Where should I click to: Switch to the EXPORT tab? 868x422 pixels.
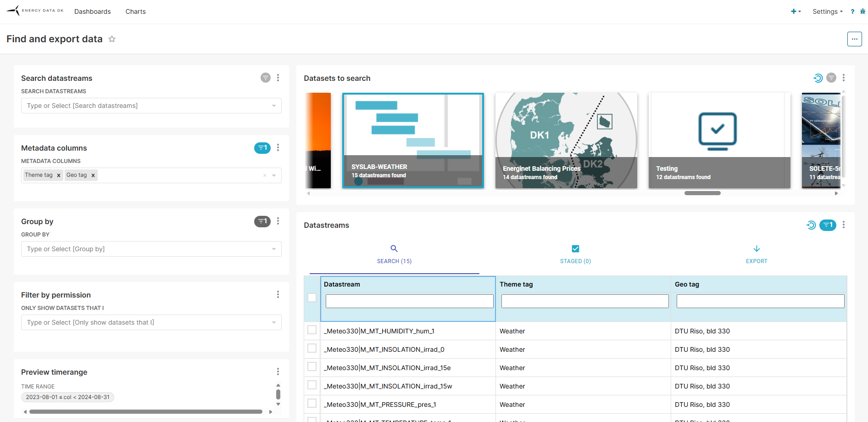757,254
